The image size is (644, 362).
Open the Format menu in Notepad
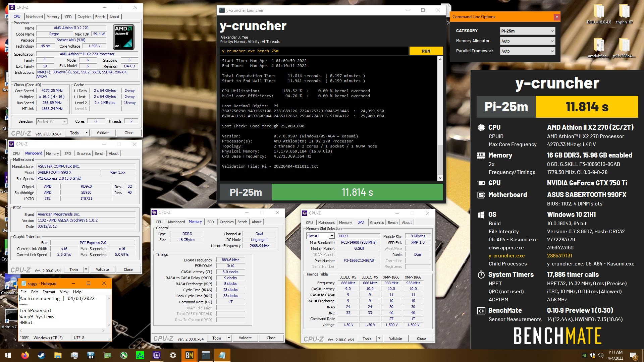click(49, 292)
